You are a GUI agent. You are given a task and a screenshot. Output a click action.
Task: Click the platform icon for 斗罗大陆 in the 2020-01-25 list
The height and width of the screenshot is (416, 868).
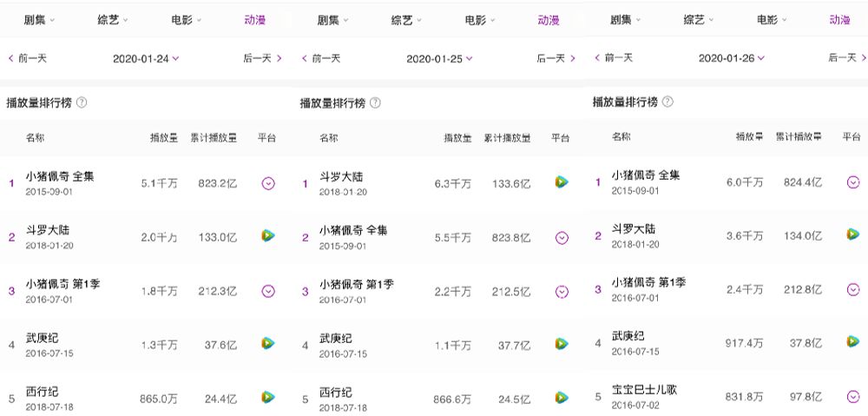(x=562, y=182)
